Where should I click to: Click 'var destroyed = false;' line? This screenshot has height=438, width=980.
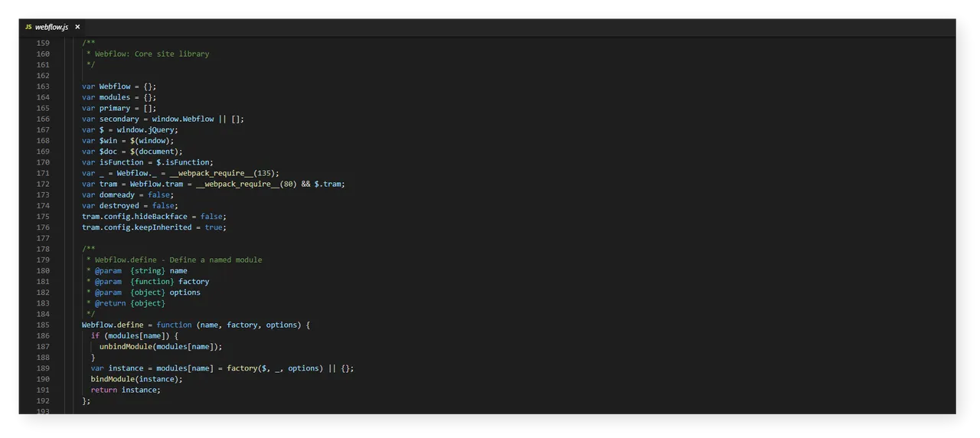pos(130,206)
